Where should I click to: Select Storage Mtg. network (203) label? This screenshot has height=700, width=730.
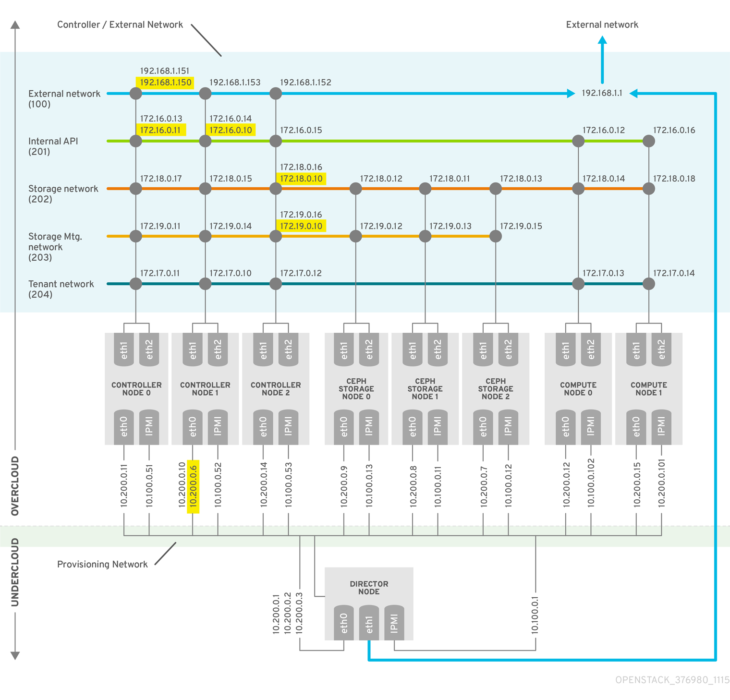pyautogui.click(x=55, y=247)
